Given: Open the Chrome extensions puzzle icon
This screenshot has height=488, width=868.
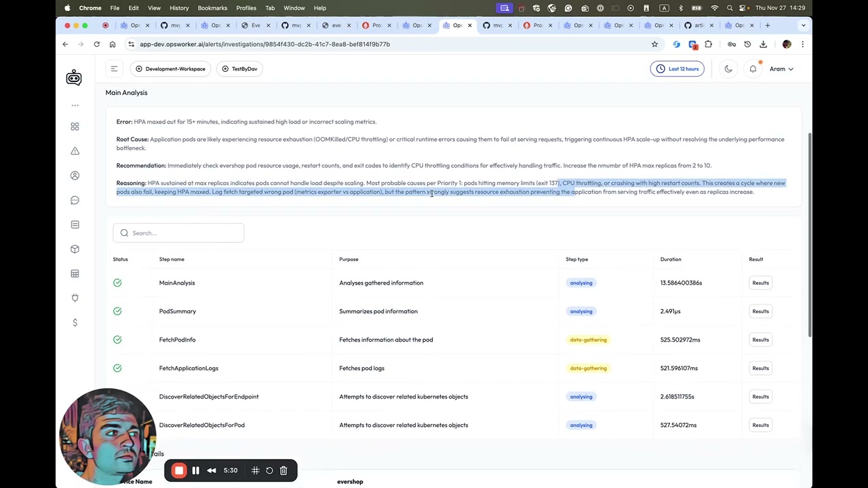Looking at the screenshot, I should pyautogui.click(x=709, y=44).
